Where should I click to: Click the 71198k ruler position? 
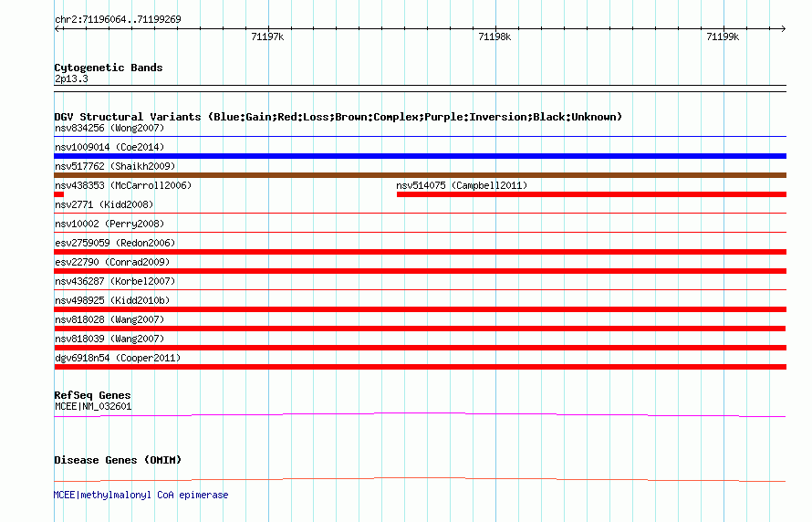(494, 37)
